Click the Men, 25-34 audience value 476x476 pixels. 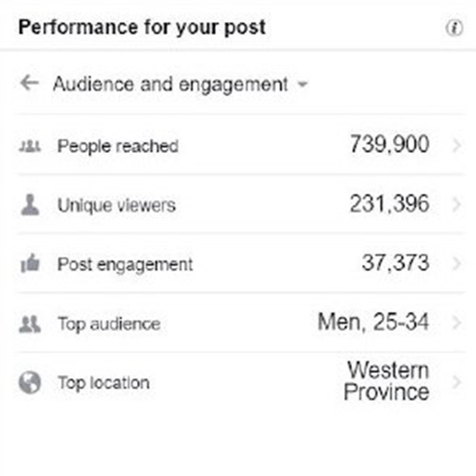click(373, 322)
